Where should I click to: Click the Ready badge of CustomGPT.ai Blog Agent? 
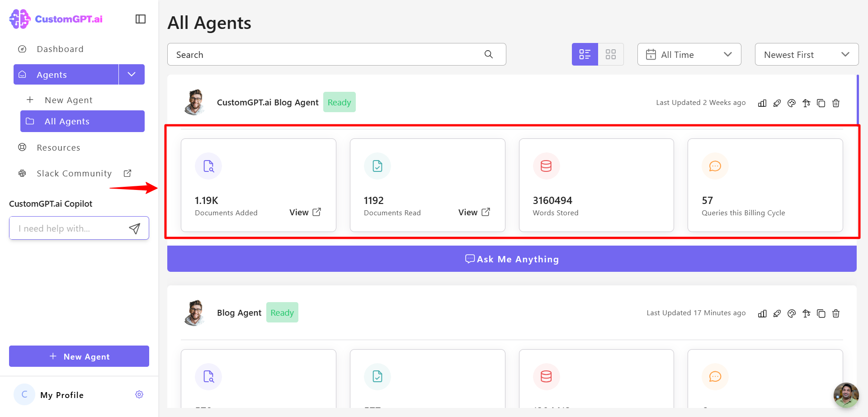[x=340, y=102]
